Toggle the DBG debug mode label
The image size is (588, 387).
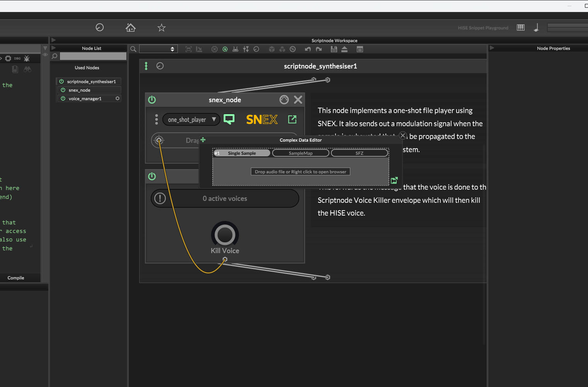17,58
